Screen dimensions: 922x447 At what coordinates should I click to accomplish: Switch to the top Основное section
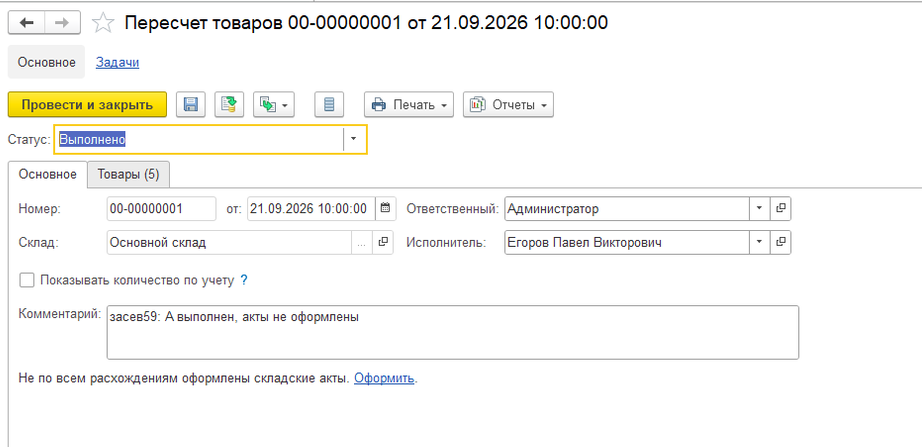tap(46, 62)
